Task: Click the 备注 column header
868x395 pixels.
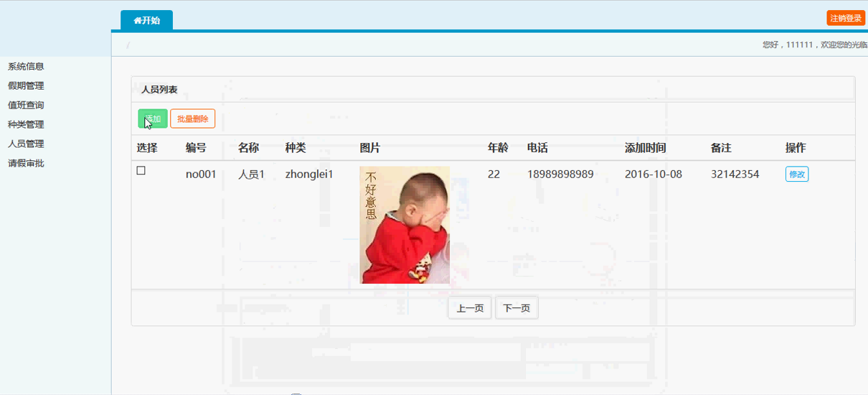Action: [x=721, y=148]
